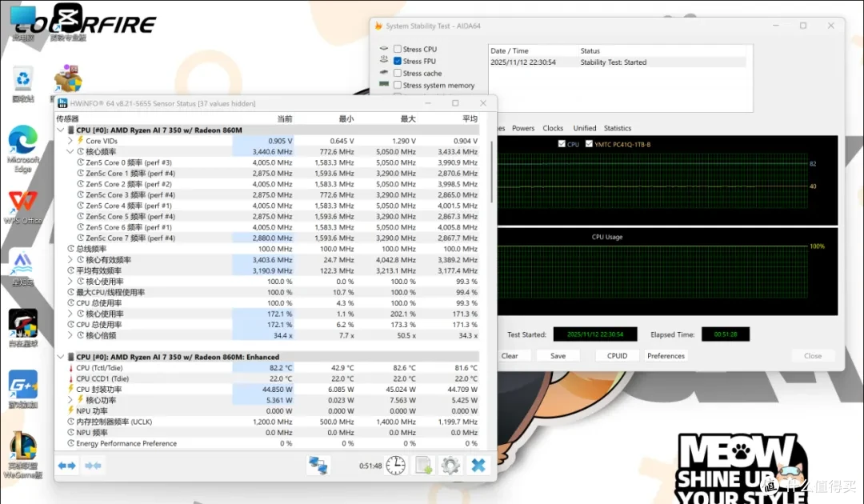Image resolution: width=864 pixels, height=504 pixels.
Task: Select Zen5 Core 0 频率 (perf #3) row
Action: [x=267, y=162]
